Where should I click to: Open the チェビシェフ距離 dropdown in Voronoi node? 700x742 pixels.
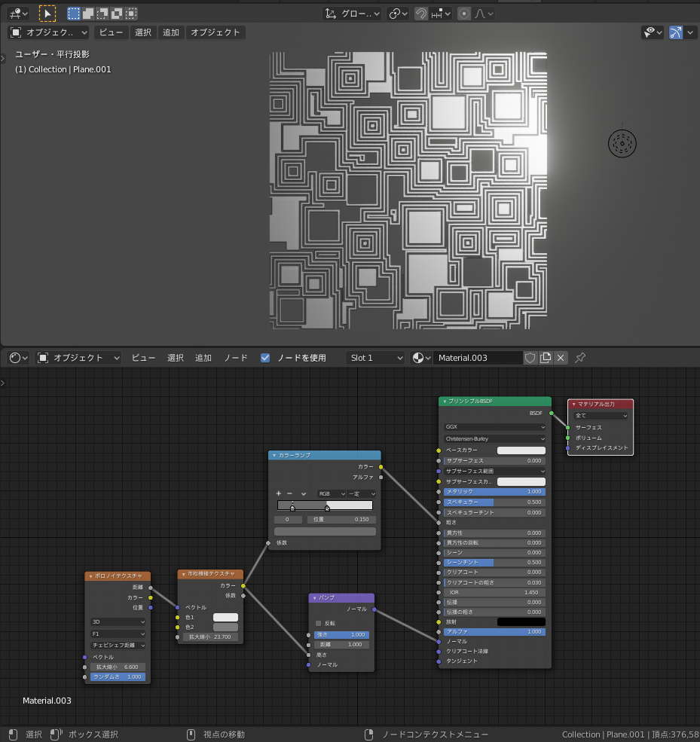(118, 645)
